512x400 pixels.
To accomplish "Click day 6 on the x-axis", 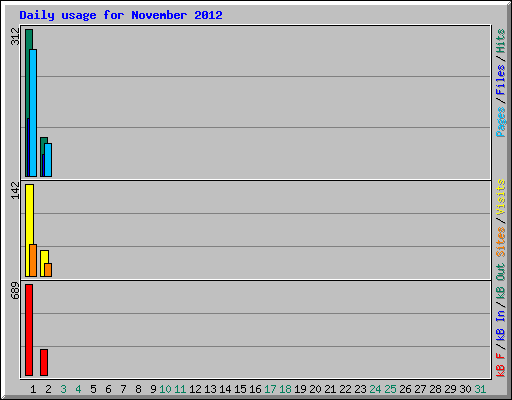I will [108, 389].
